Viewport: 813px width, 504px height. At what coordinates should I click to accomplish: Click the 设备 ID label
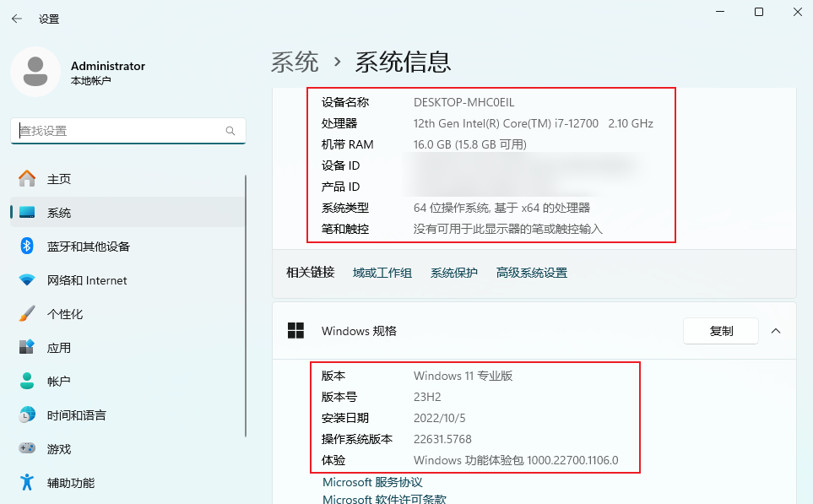coord(341,165)
